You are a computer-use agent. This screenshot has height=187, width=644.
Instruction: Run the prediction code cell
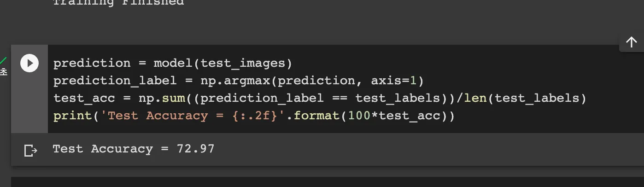point(29,63)
